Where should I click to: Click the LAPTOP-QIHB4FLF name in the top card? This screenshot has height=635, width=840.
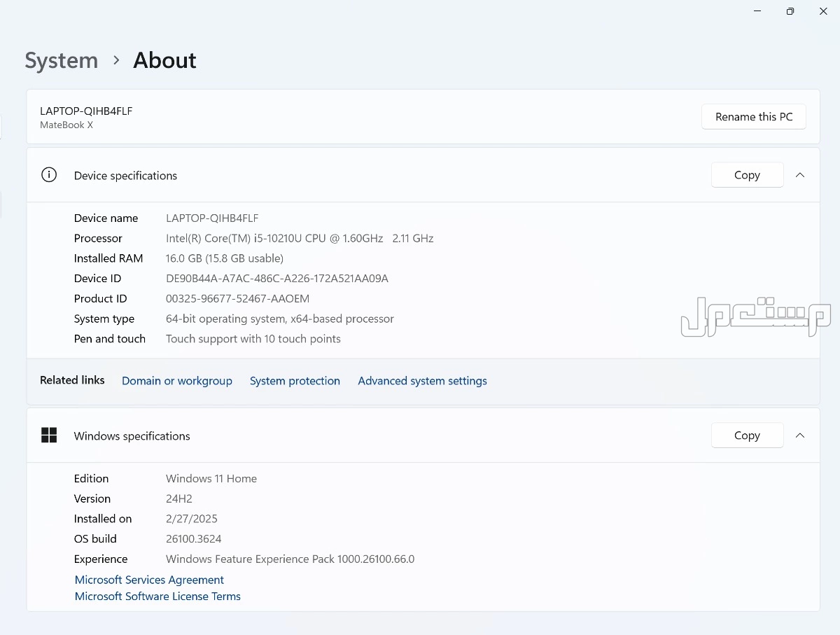[x=86, y=111]
